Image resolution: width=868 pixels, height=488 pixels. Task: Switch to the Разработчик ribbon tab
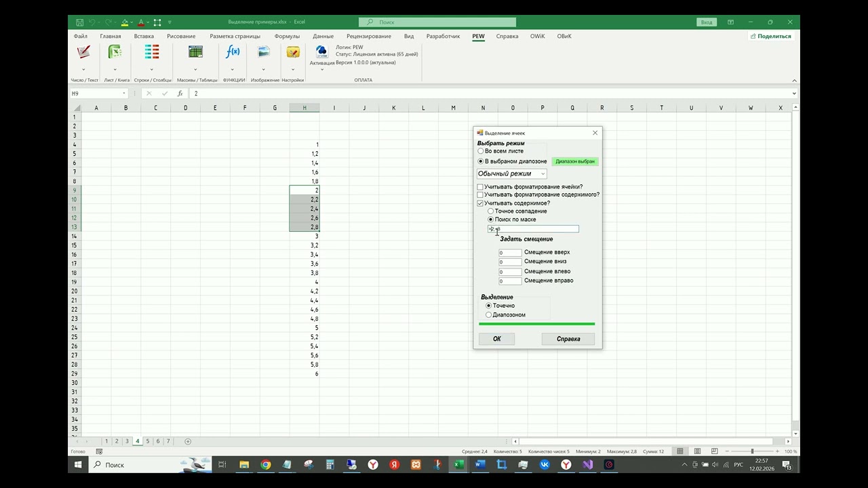(x=443, y=37)
